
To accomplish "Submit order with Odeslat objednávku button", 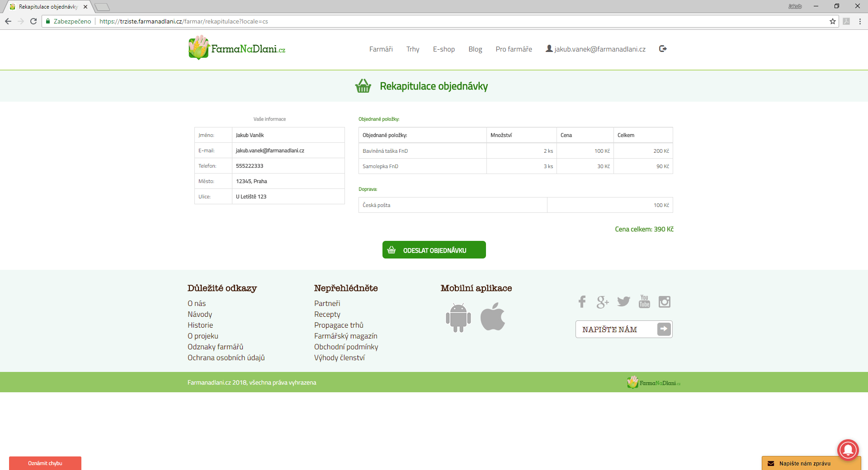I will (434, 250).
